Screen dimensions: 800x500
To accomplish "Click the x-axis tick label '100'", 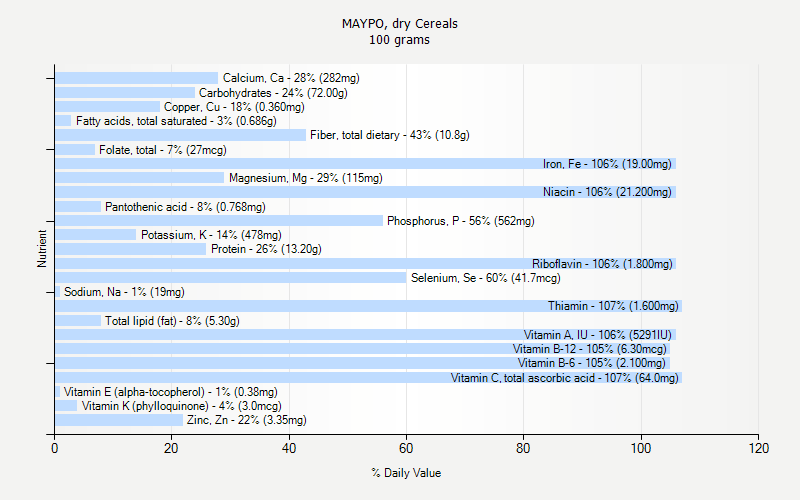I will (x=641, y=448).
